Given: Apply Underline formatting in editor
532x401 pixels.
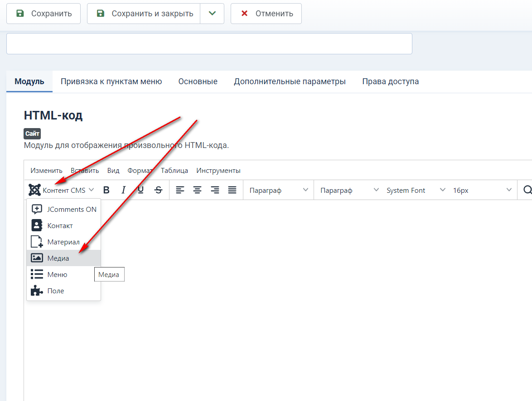Looking at the screenshot, I should click(140, 190).
